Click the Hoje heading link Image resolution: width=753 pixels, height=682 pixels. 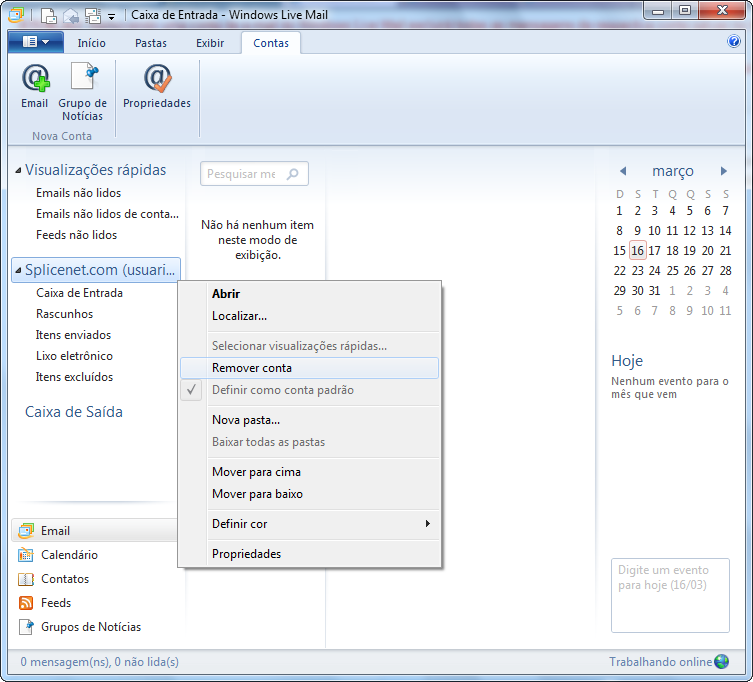pos(627,361)
